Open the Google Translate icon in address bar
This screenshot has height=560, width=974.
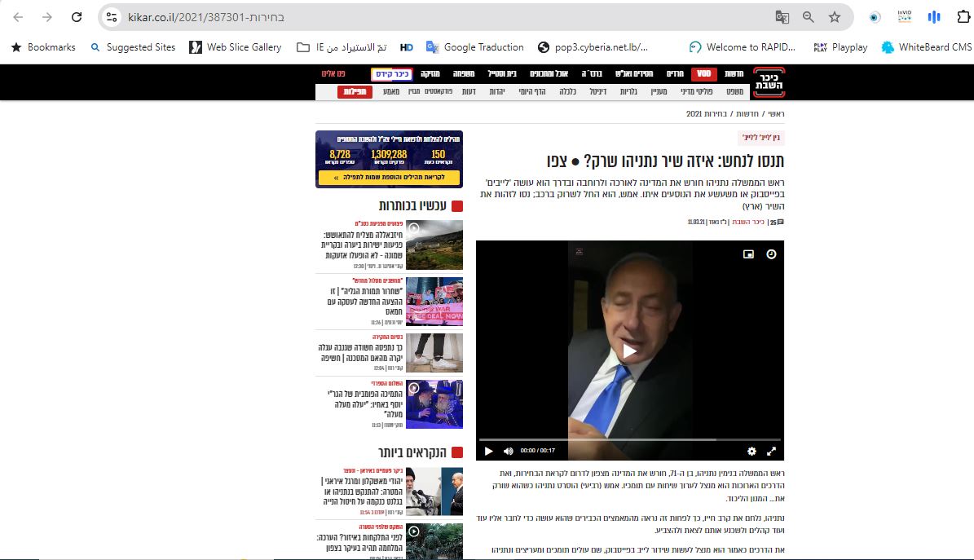[x=782, y=17]
